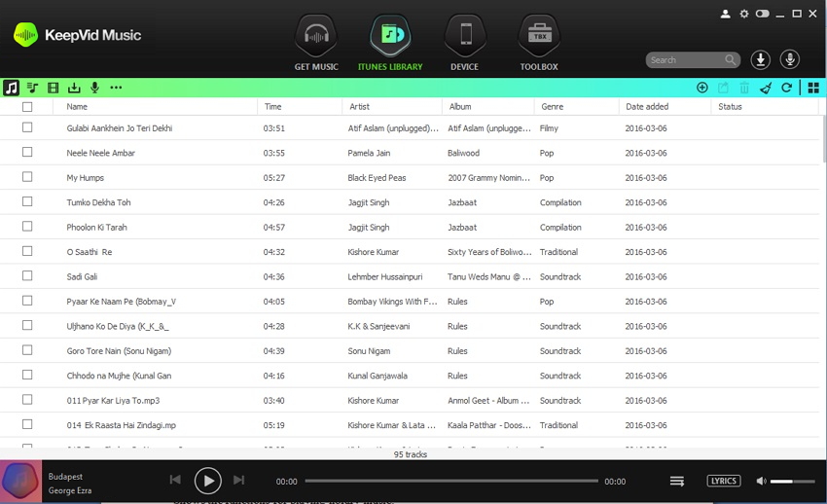Switch to the GET MUSIC tab

click(316, 44)
